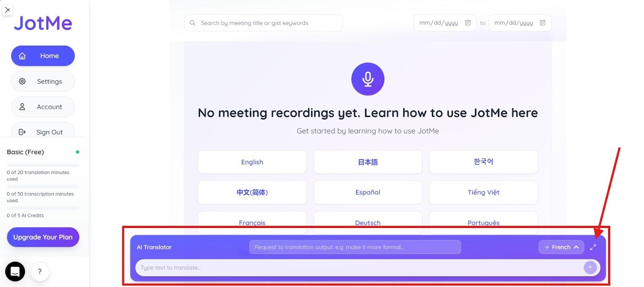Choose the English guide button

point(252,162)
